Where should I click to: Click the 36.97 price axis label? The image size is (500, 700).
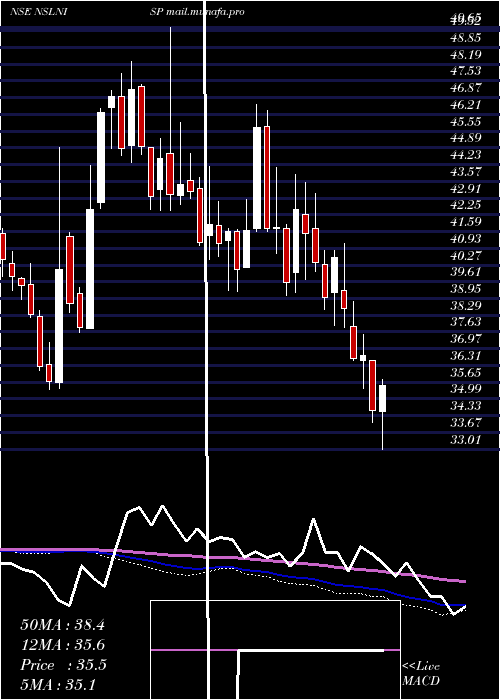(466, 339)
